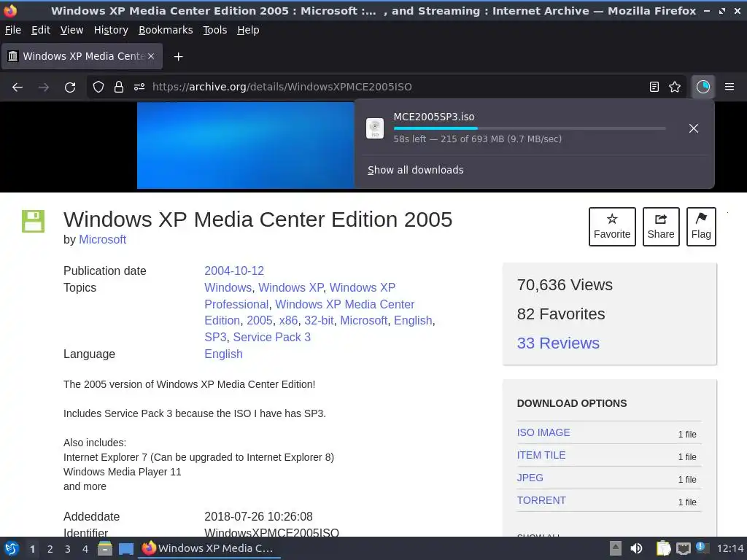Switch to workspace 3

pos(68,549)
